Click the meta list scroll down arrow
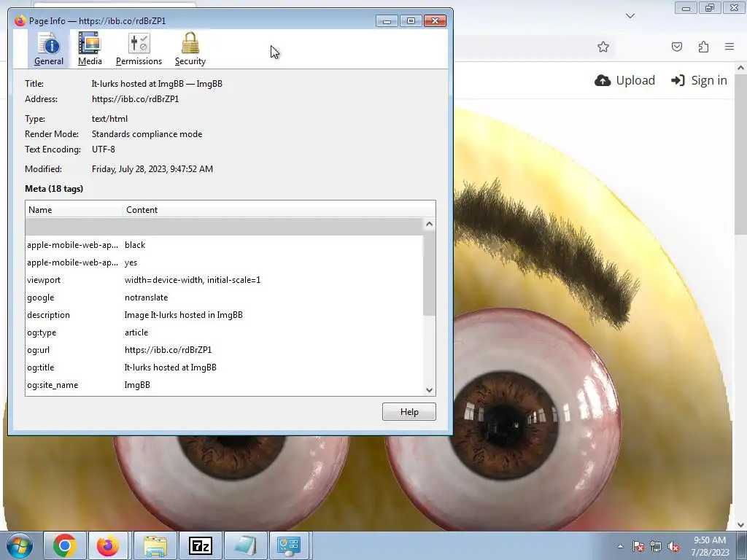The width and height of the screenshot is (747, 560). click(x=429, y=389)
